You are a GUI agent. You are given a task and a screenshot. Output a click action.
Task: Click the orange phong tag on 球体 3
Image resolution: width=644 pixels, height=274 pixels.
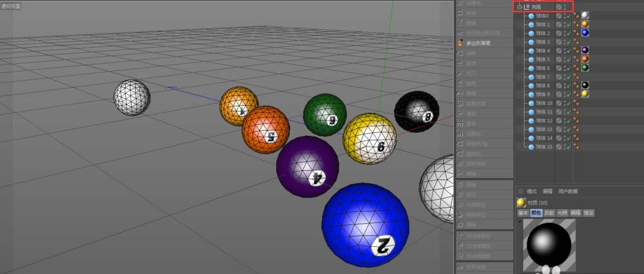click(576, 42)
